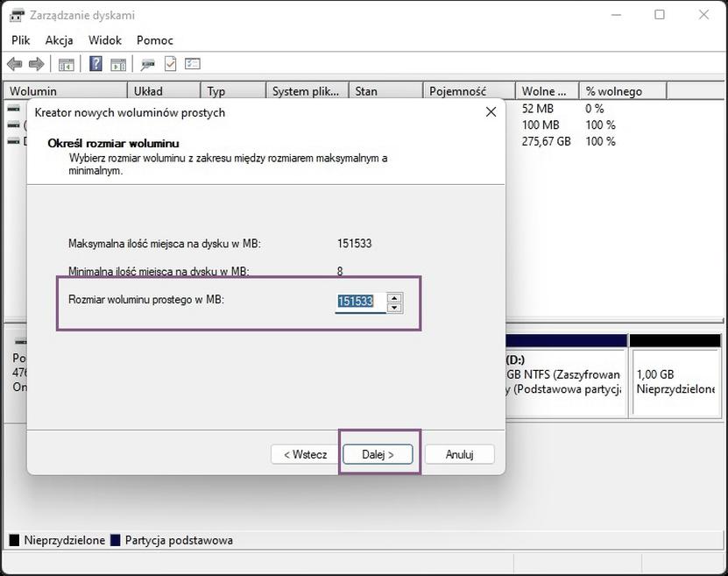Click the checklist view toolbar icon
Screen dimensions: 728x576
(192, 64)
